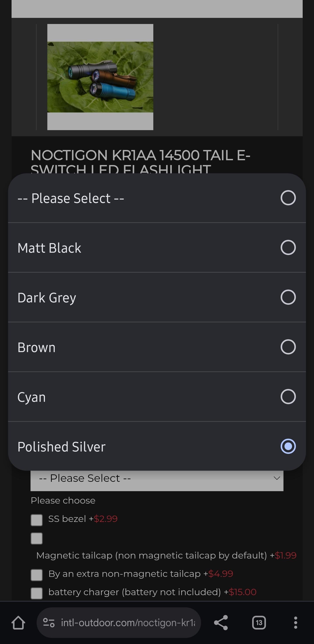Check the Magnetic tailcap option box

point(36,538)
